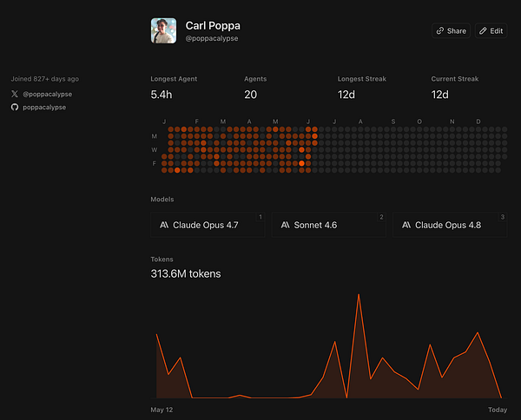Click the Tokens section heading

click(162, 259)
